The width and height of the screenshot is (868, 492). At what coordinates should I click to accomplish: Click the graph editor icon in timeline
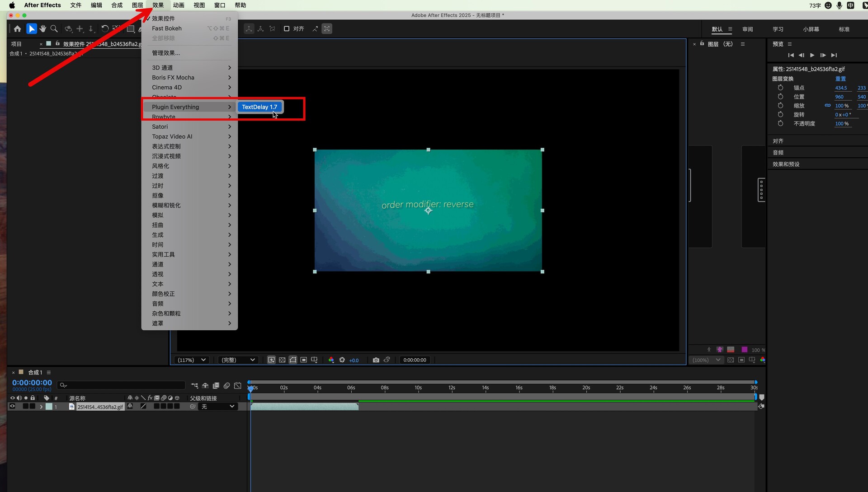pos(237,386)
